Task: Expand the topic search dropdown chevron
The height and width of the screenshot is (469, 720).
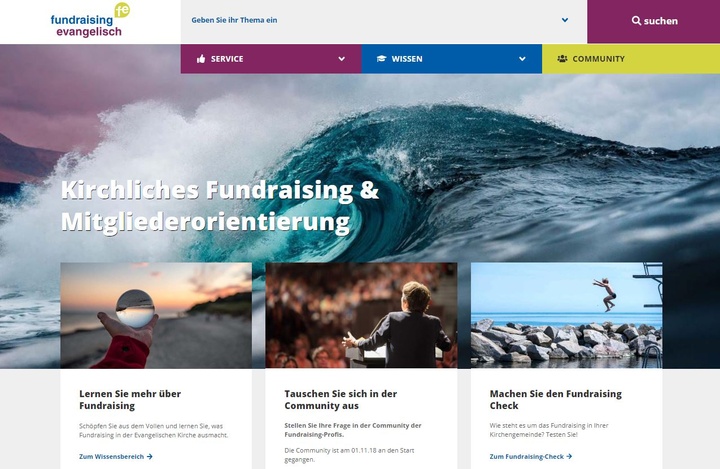Action: pyautogui.click(x=565, y=20)
